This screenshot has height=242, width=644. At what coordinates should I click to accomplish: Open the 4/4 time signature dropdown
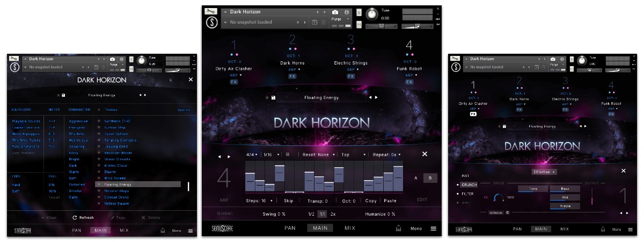click(x=252, y=154)
